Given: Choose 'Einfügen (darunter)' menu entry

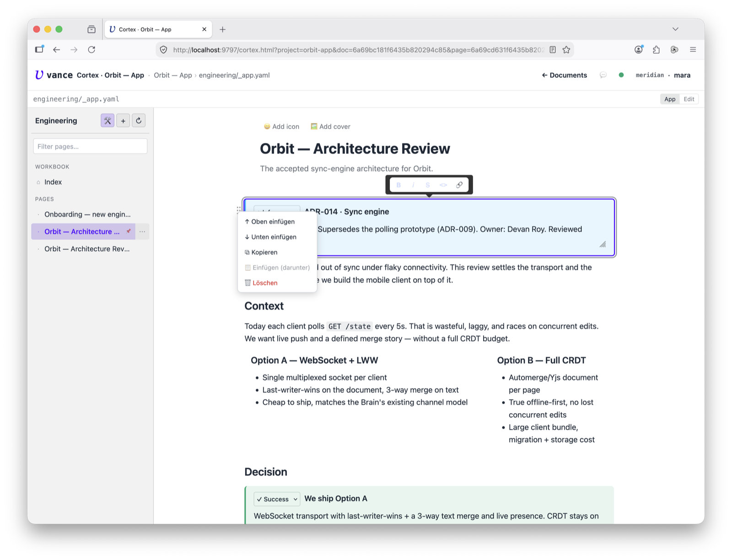Looking at the screenshot, I should [x=277, y=268].
